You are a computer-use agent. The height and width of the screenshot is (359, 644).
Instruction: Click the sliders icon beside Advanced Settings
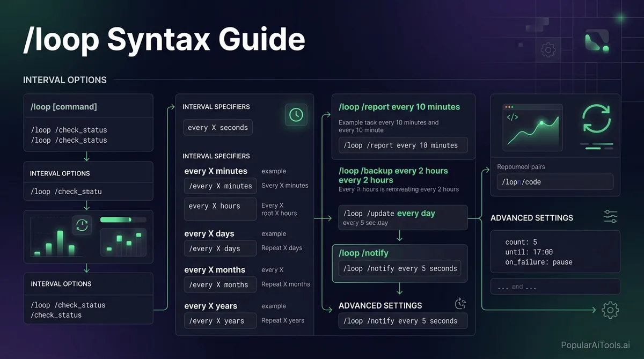(x=611, y=217)
